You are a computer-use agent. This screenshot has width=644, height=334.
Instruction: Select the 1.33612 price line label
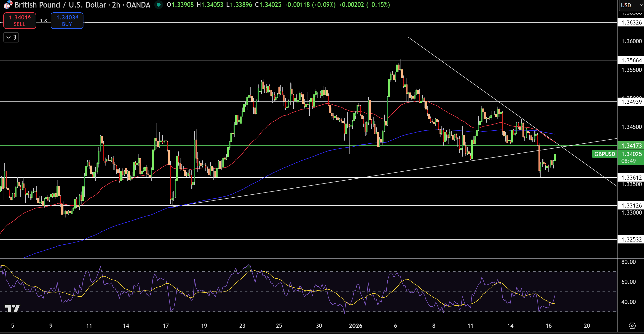[x=631, y=178]
